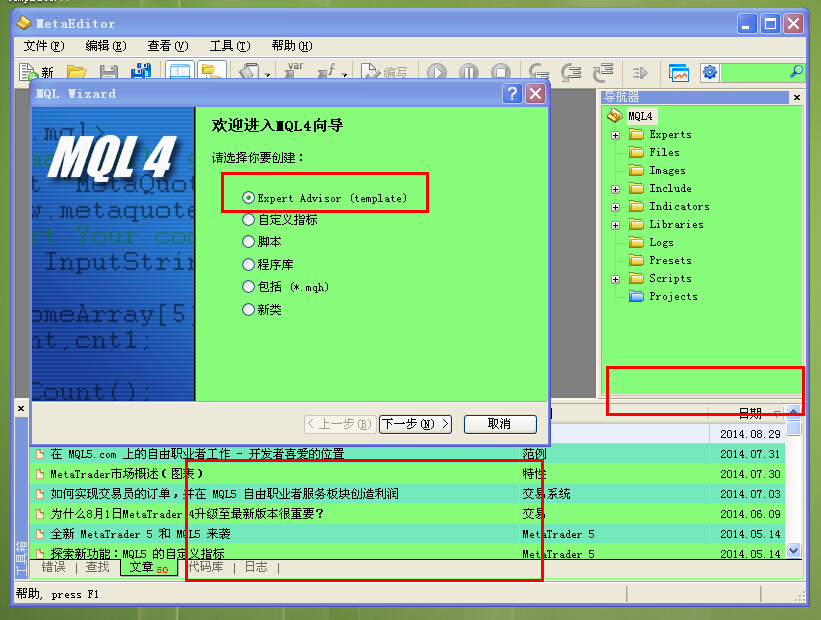Open the 查看(V) menu
This screenshot has width=821, height=620.
(x=168, y=46)
